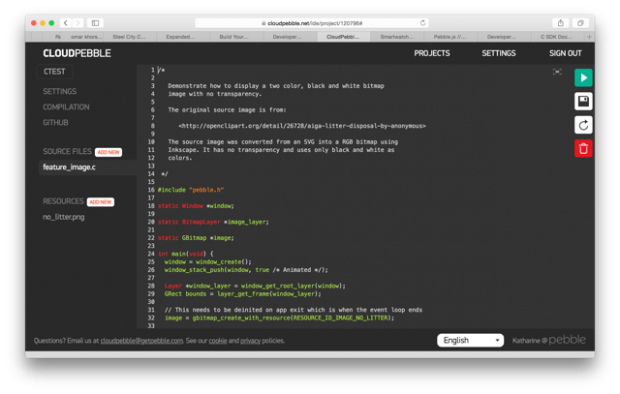Show all tabs icon in Safari
The width and height of the screenshot is (620, 394).
pos(580,23)
